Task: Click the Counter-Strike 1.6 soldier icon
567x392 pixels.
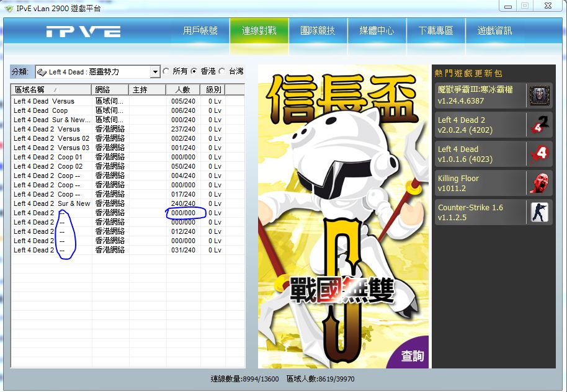Action: tap(539, 212)
